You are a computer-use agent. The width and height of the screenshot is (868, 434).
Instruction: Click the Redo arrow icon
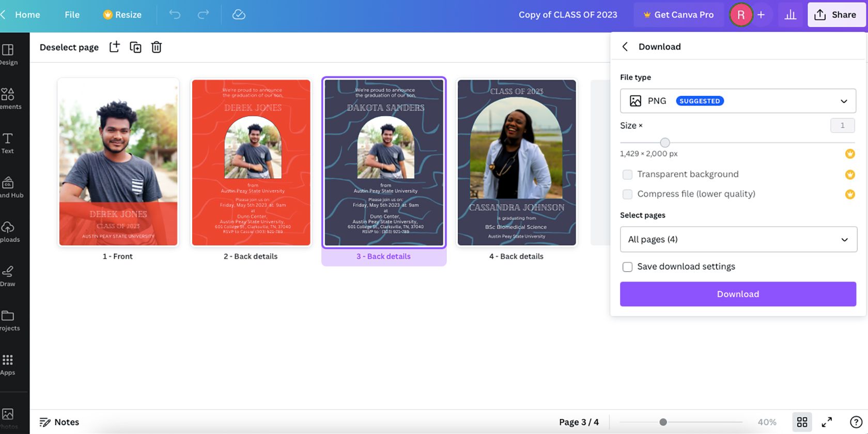coord(204,14)
